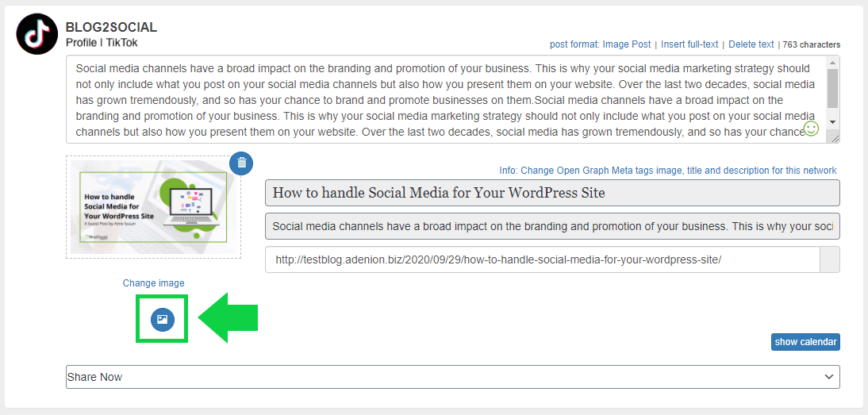868x415 pixels.
Task: Click the text area scrollbar thumb
Action: point(832,89)
